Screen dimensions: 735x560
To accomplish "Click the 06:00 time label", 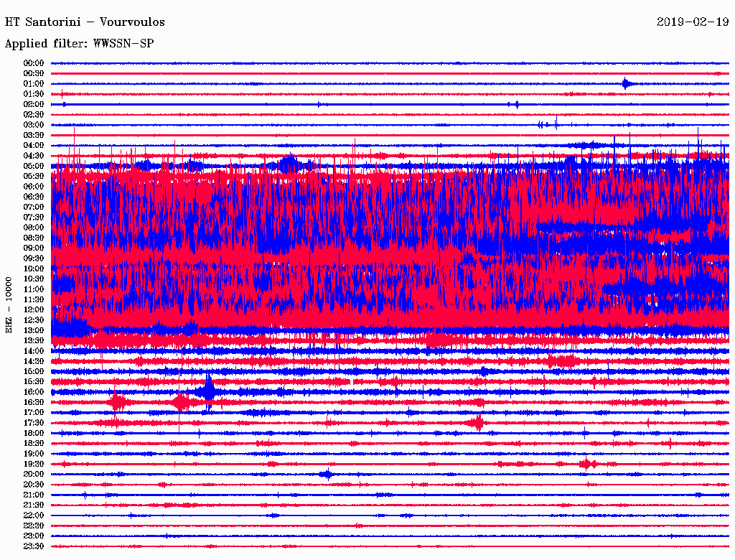I will pyautogui.click(x=34, y=187).
